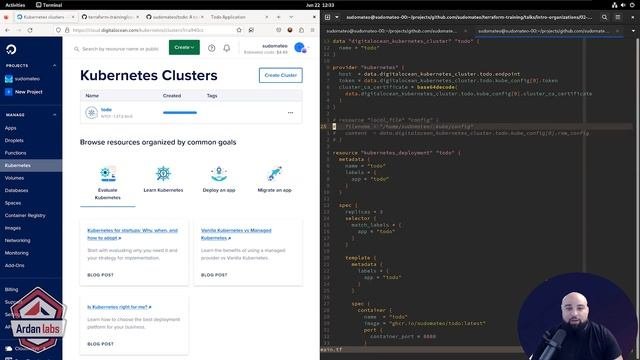Open Container Registry in the sidebar

[x=25, y=216]
